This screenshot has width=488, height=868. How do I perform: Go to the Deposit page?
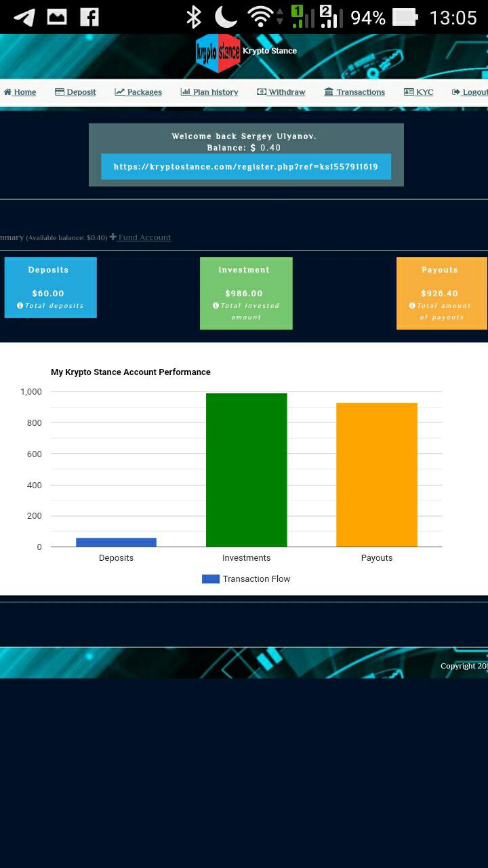click(75, 92)
